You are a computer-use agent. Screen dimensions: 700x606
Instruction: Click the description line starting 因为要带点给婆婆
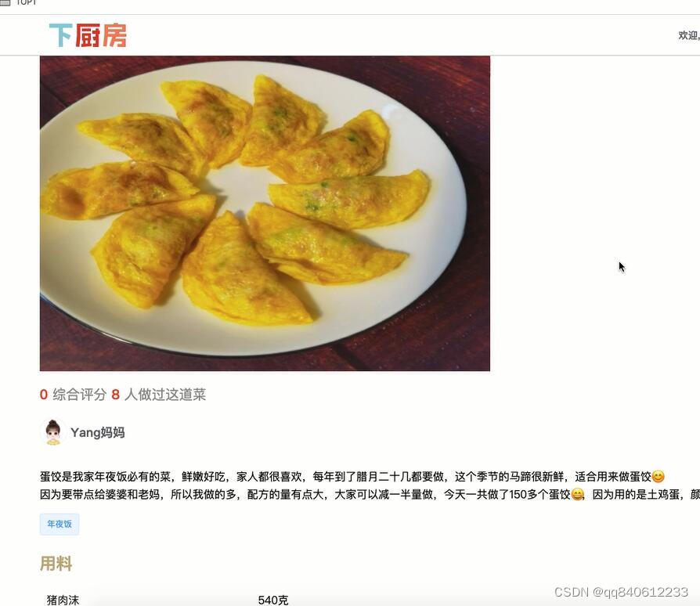[370, 495]
